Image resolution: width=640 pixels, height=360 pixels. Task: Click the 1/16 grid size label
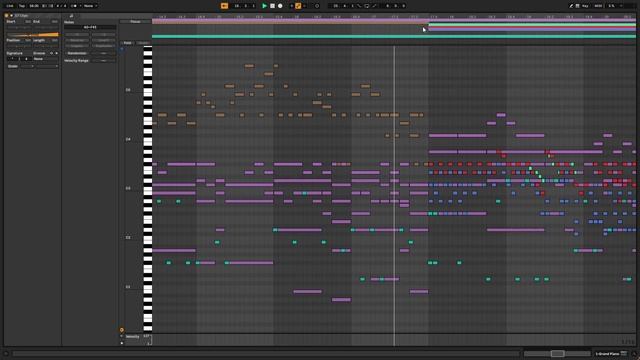[628, 342]
